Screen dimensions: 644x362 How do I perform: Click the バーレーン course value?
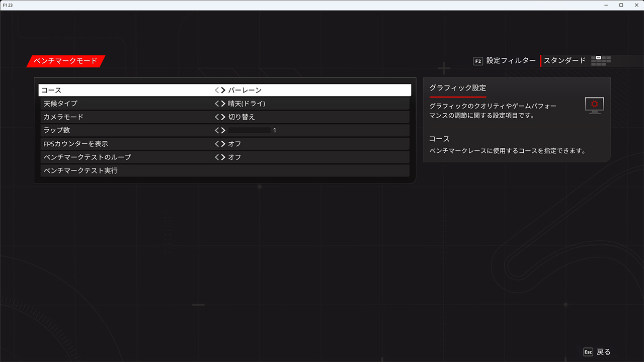pos(245,90)
